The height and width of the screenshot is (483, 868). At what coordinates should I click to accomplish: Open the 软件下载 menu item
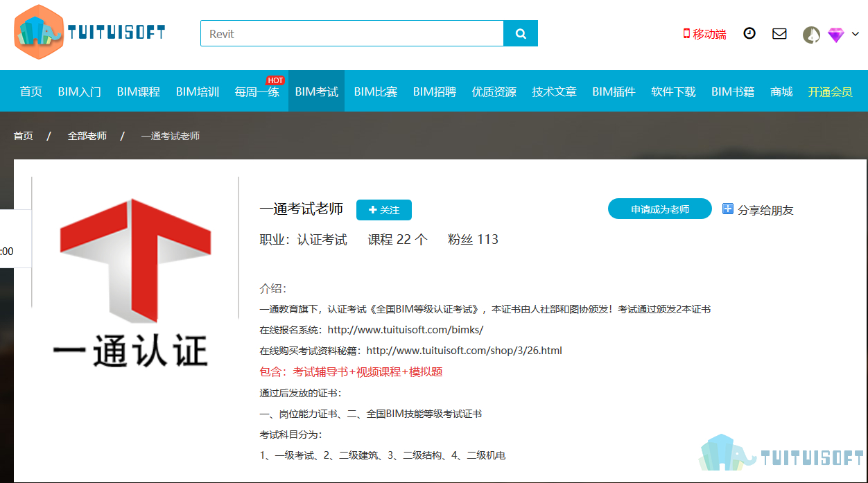(x=673, y=91)
